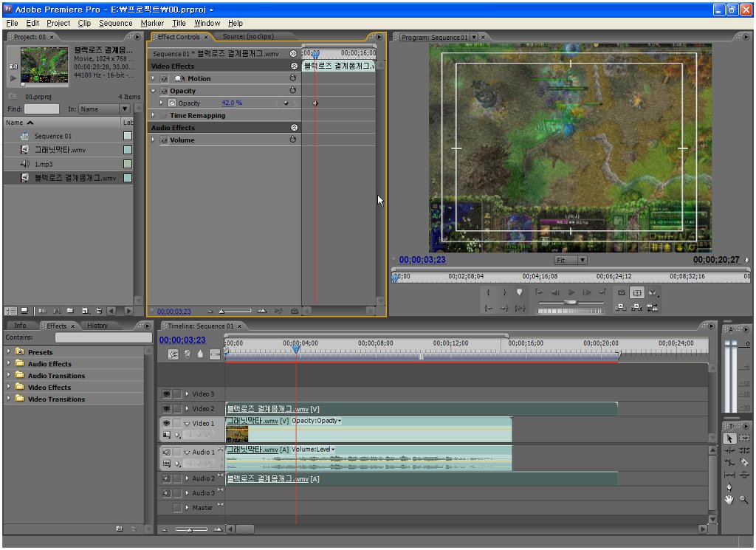756x550 pixels.
Task: Click the Safe Margins button in Program monitor
Action: pyautogui.click(x=637, y=293)
